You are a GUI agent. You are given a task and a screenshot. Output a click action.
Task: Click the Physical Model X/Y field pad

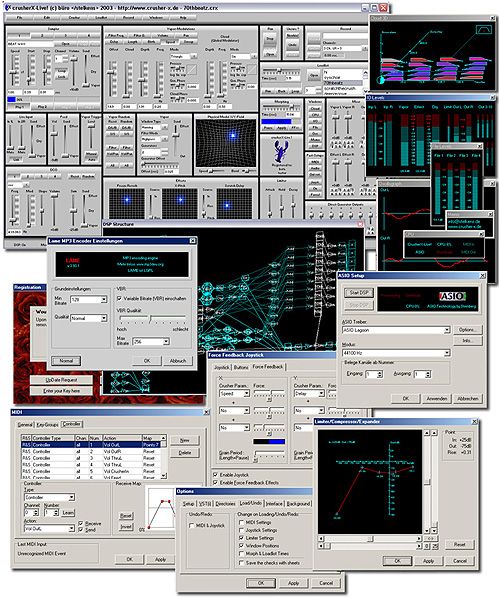pyautogui.click(x=225, y=143)
